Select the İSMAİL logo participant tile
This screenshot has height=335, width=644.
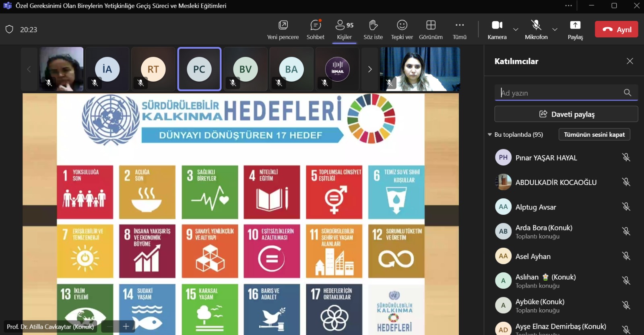coord(337,69)
